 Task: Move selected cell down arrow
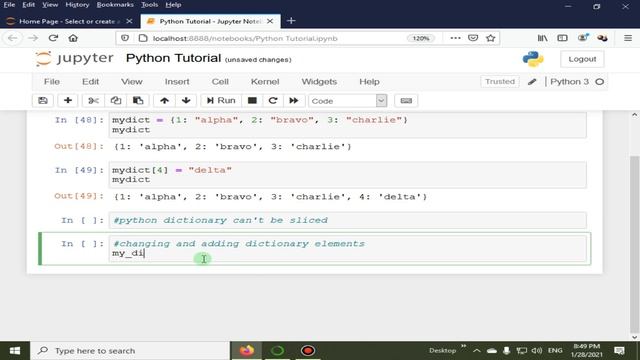click(186, 101)
